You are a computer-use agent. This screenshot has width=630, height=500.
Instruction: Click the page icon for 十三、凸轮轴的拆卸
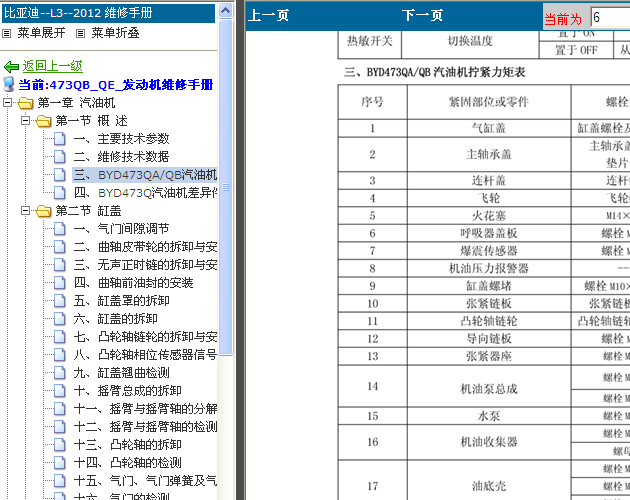(60, 445)
